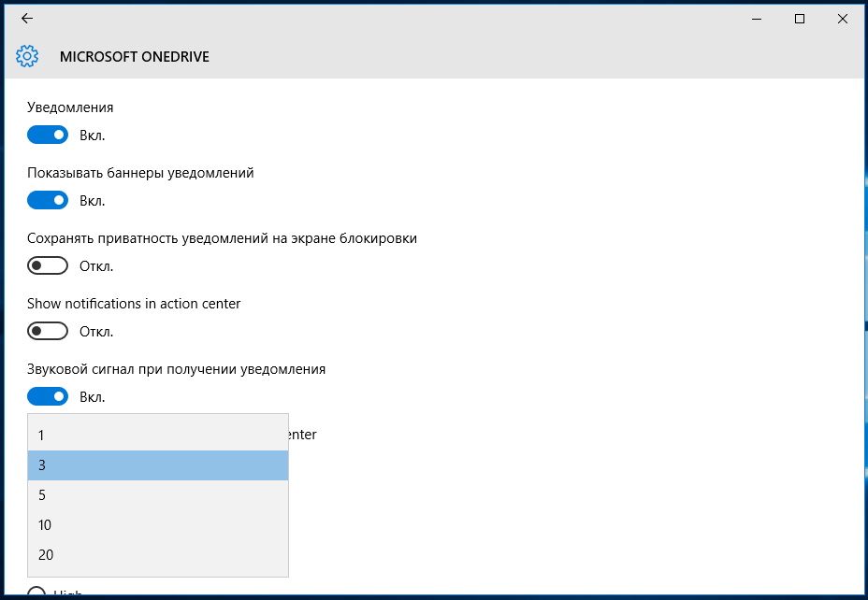Turn on Show notifications in action center
The height and width of the screenshot is (600, 868).
[48, 331]
